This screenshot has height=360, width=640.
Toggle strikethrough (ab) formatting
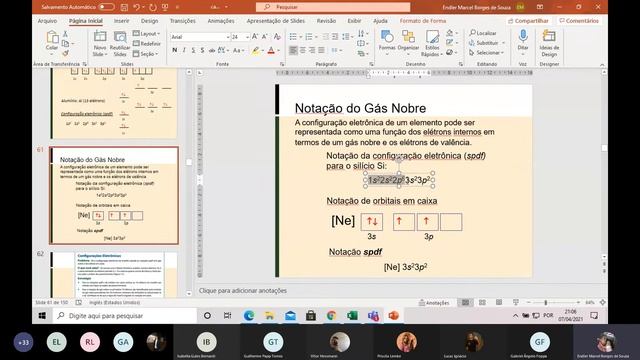coord(211,50)
